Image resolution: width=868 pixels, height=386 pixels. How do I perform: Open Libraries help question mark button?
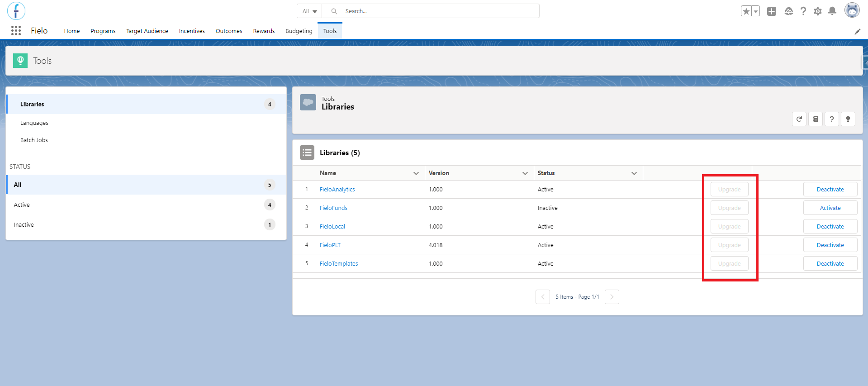coord(832,119)
